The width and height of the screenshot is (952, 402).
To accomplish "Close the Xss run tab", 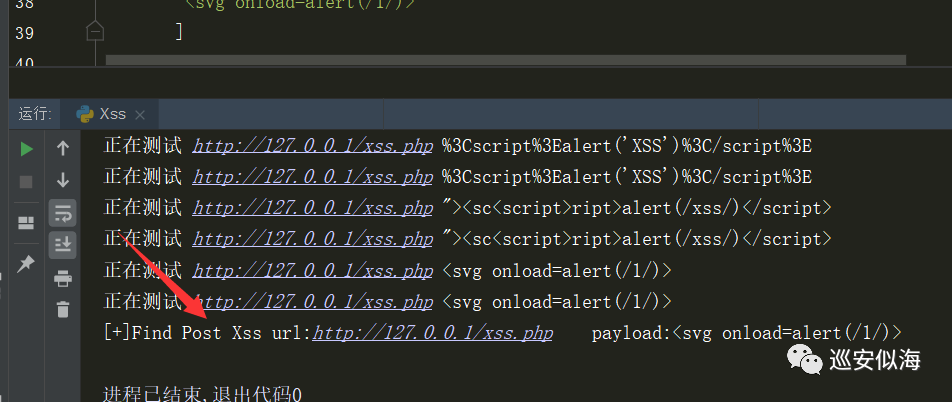I will (140, 115).
